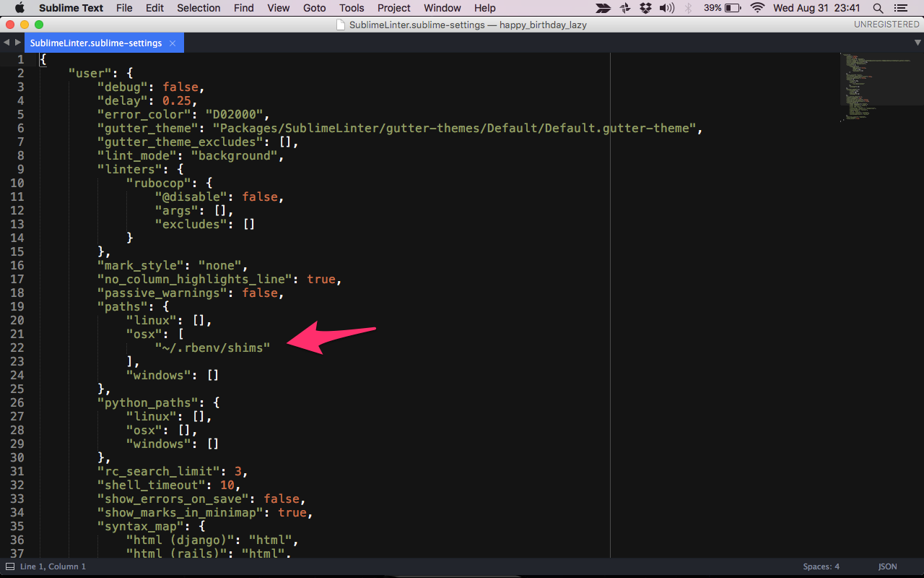Click the "excludes" key on line 13
This screenshot has width=924, height=578.
click(x=191, y=224)
